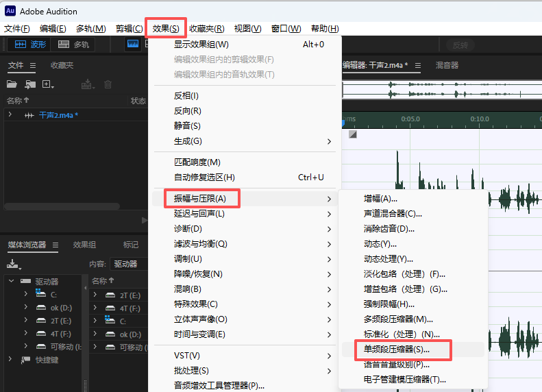Expand 干声2.m4a file entry
This screenshot has width=542, height=392.
point(10,114)
